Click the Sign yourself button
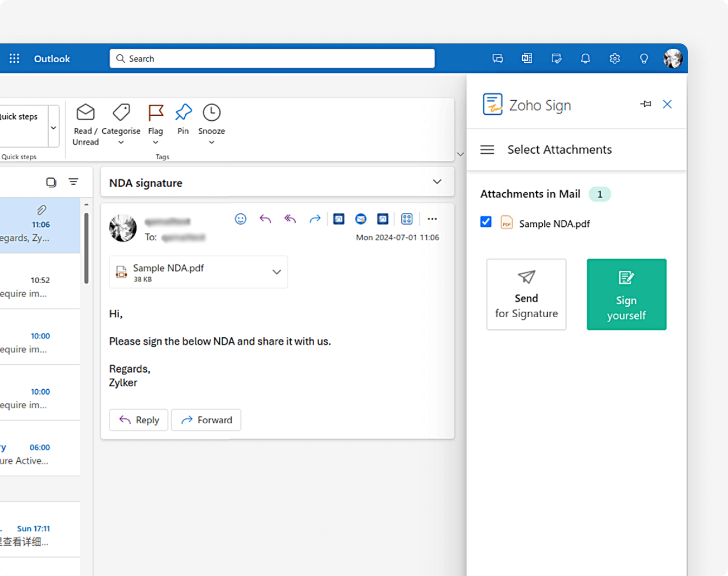 coord(627,294)
